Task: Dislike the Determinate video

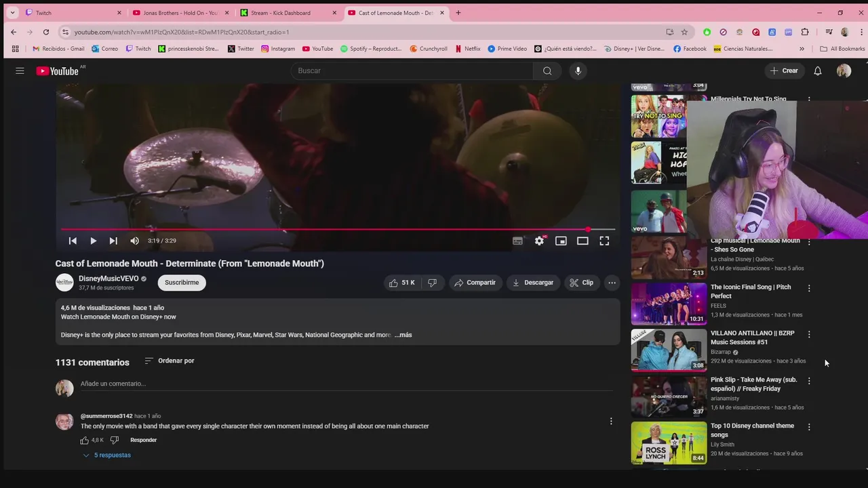Action: 432,283
